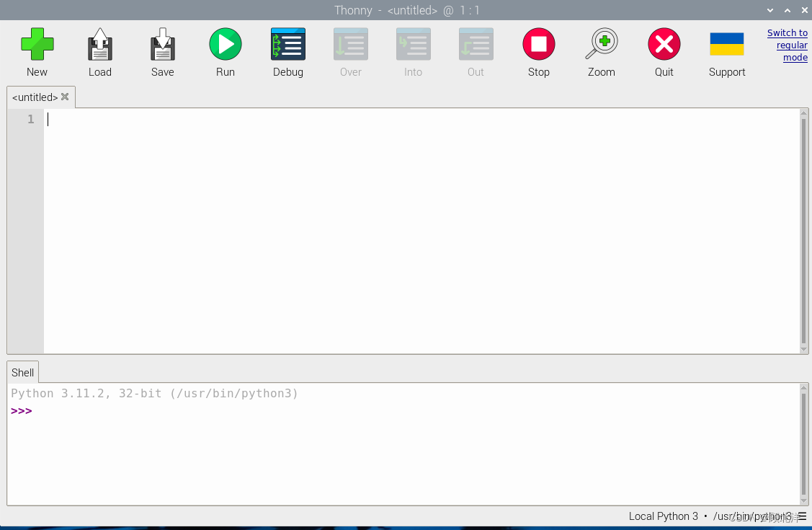Switch to regular mode link

tap(787, 45)
